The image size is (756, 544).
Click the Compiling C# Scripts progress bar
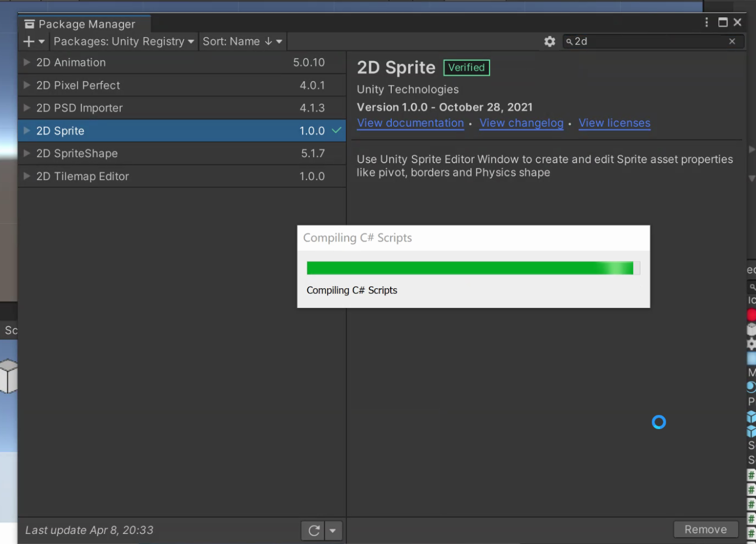click(473, 268)
